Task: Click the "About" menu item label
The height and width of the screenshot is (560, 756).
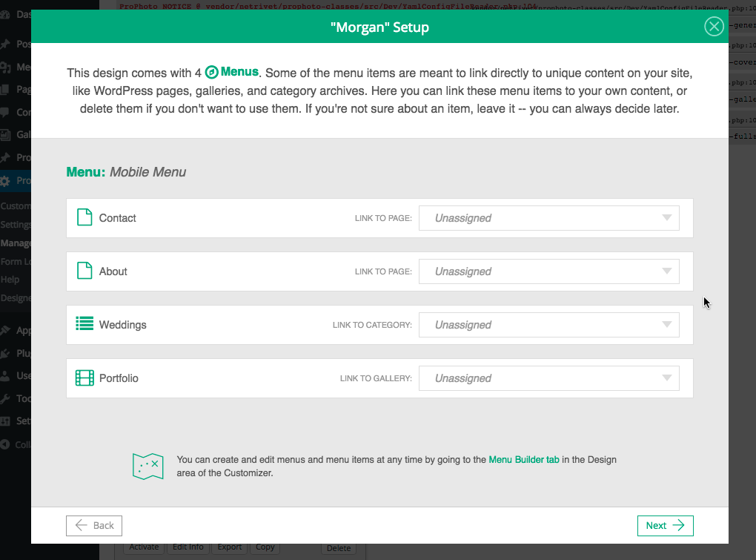Action: point(113,271)
